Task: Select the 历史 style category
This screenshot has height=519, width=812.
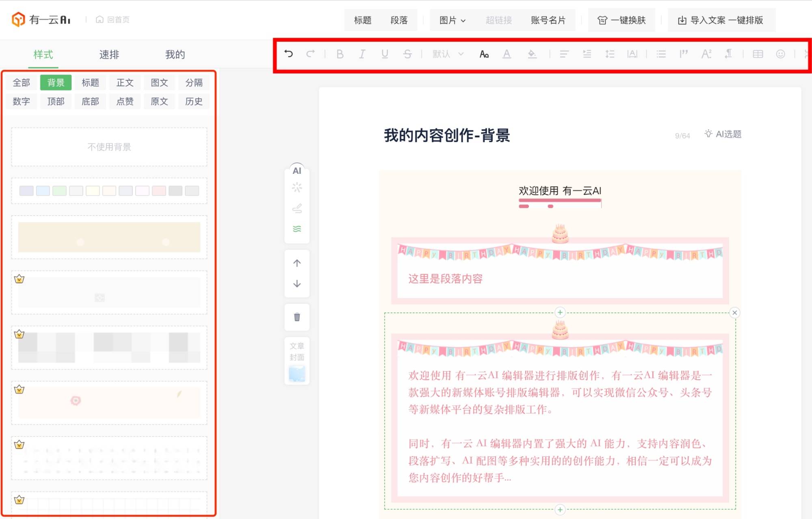Action: pos(194,101)
